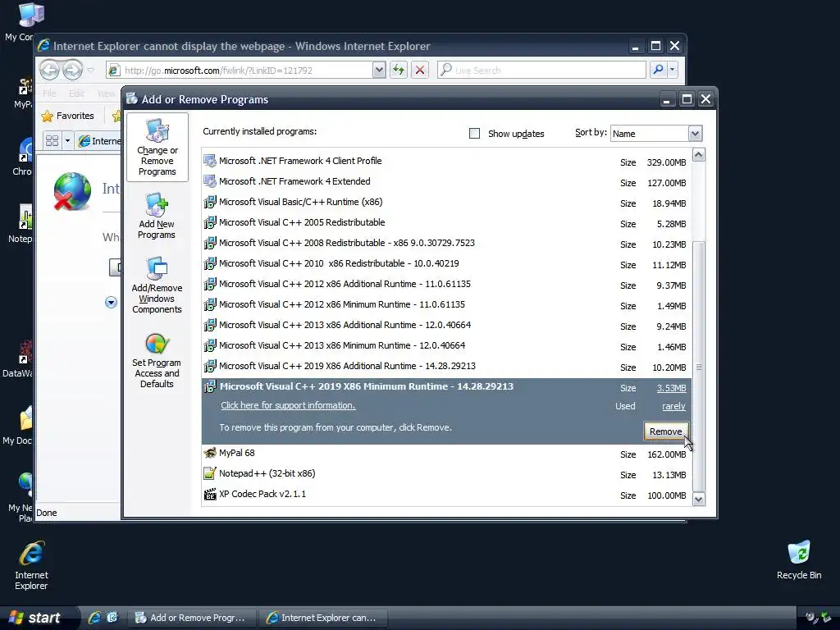Select Visual C++ 2012 x86 Additional Runtime
Viewport: 840px width, 630px height.
click(446, 284)
